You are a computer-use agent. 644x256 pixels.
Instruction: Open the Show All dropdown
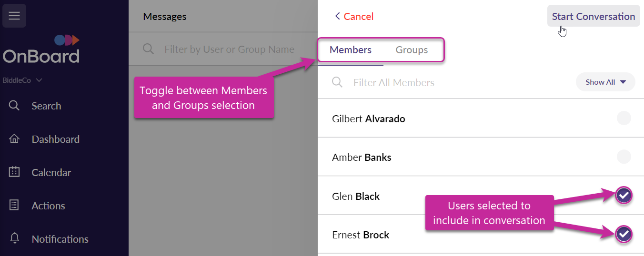(605, 82)
